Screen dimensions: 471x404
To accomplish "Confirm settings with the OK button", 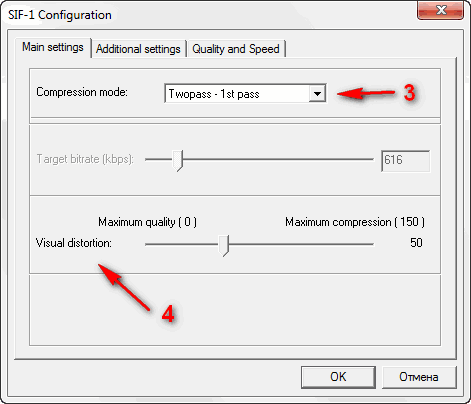I will pyautogui.click(x=338, y=377).
